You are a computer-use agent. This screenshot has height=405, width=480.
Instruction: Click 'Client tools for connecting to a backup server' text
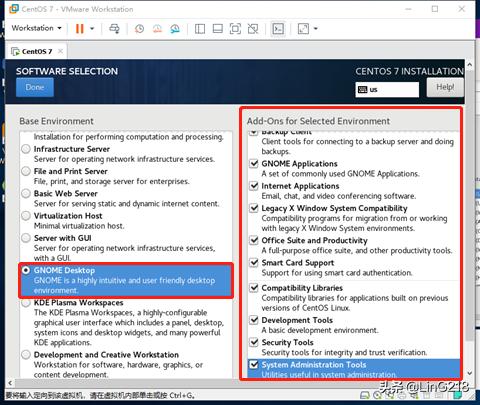[x=357, y=146]
